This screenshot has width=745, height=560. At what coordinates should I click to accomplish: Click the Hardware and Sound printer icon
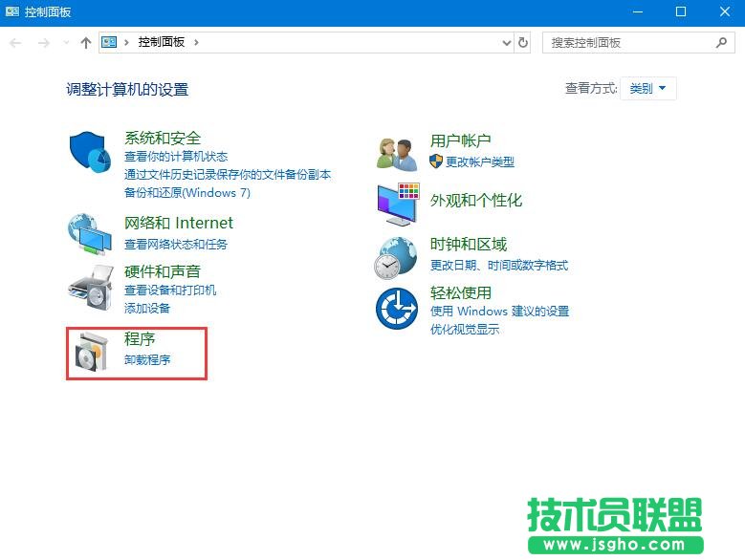click(92, 286)
